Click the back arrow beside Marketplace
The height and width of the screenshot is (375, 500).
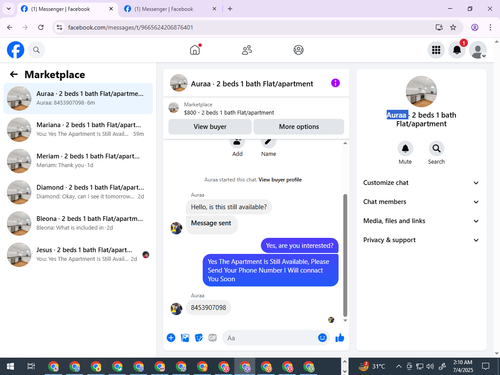pyautogui.click(x=14, y=74)
